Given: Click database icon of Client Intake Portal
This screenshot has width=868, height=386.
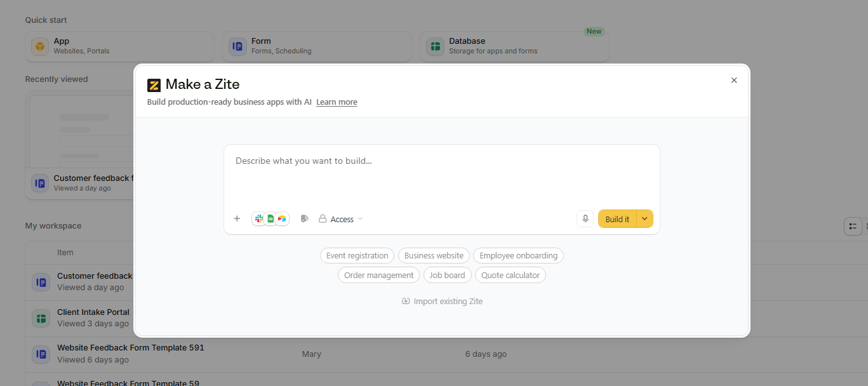Looking at the screenshot, I should pos(41,318).
